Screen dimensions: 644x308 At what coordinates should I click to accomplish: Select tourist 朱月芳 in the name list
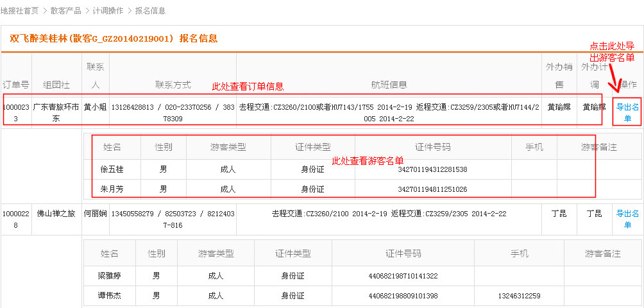coord(112,189)
